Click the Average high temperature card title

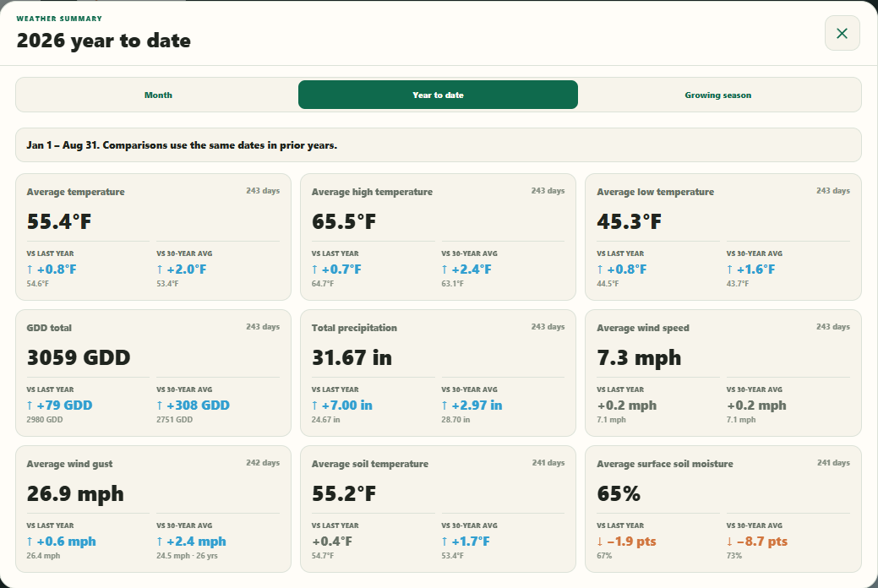coord(372,192)
